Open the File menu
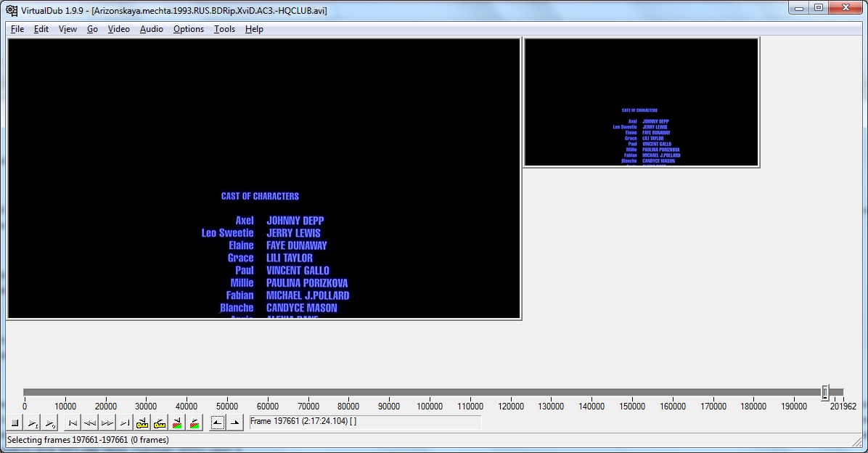868x453 pixels. 17,29
